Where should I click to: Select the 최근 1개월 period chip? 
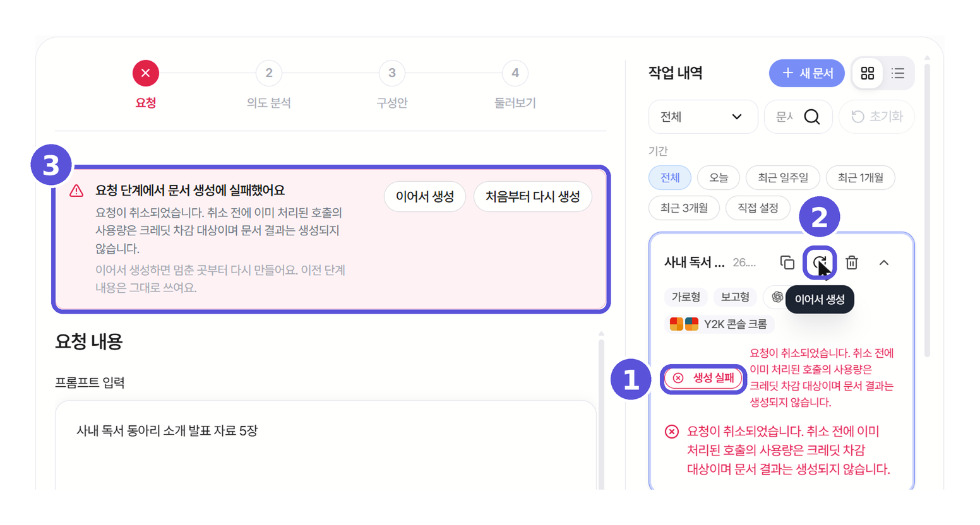coord(860,178)
